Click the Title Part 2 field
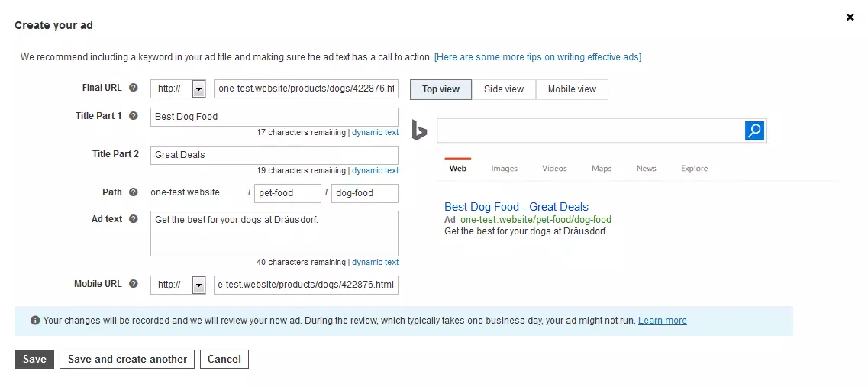Screen dimensions: 868x387 274,155
